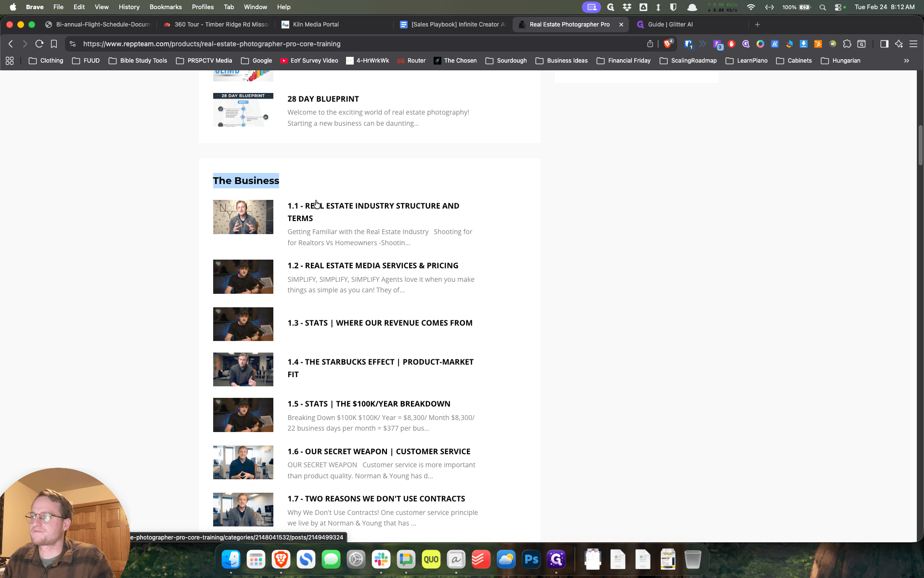Toggle the browser sidebar panel icon
The height and width of the screenshot is (578, 924).
884,44
